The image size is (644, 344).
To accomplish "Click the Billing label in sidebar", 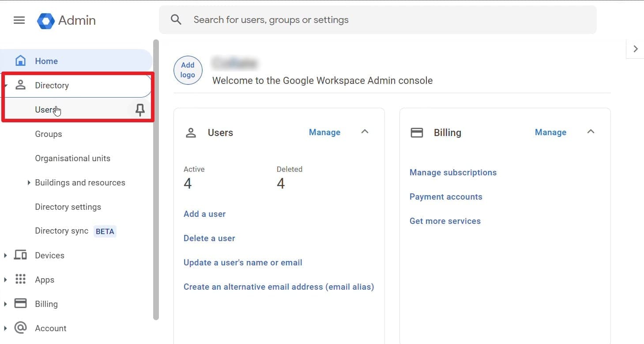I will pos(46,304).
